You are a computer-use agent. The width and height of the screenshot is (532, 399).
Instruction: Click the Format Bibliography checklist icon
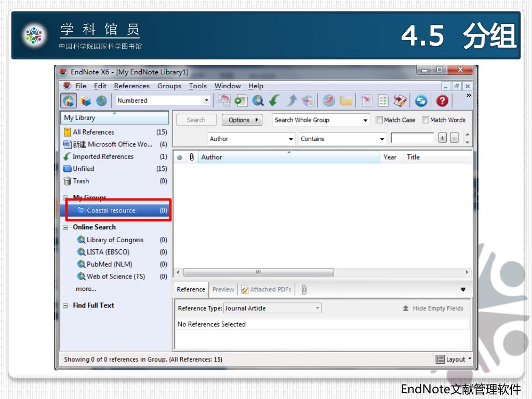tap(383, 101)
